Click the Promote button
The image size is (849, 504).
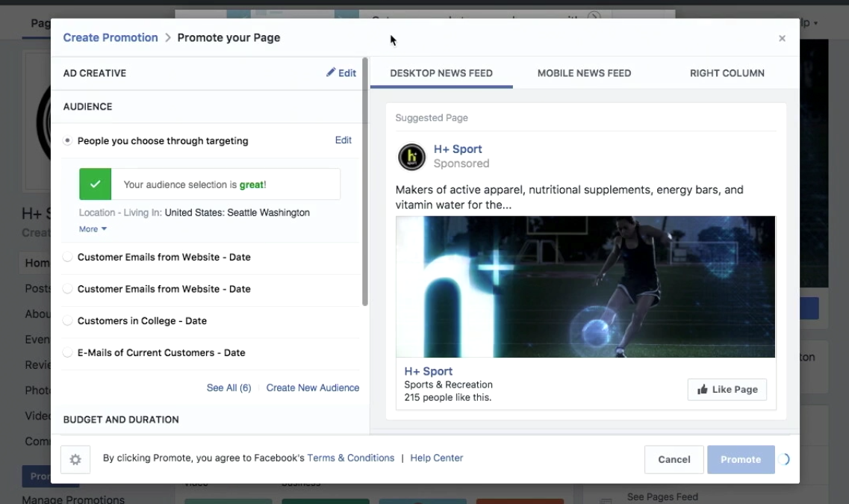(x=741, y=460)
